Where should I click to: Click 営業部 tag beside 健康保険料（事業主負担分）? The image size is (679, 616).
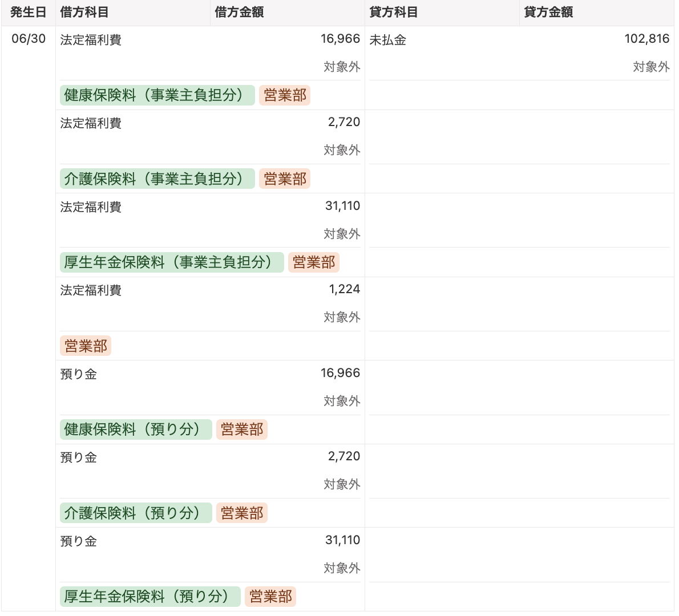click(285, 95)
